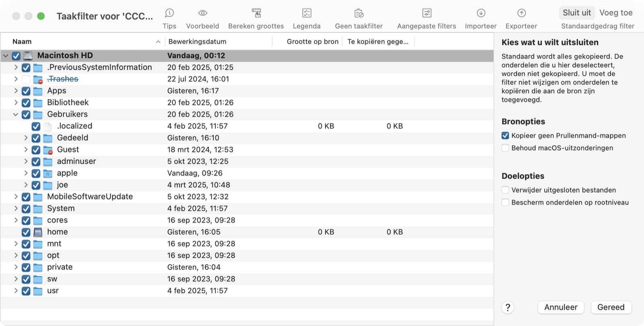This screenshot has height=326, width=644.
Task: Expand the Bibliotheek folder
Action: pos(16,103)
